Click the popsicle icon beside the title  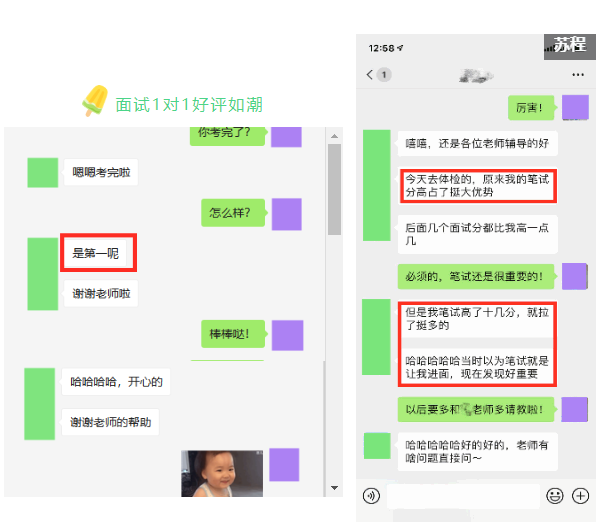[x=94, y=102]
